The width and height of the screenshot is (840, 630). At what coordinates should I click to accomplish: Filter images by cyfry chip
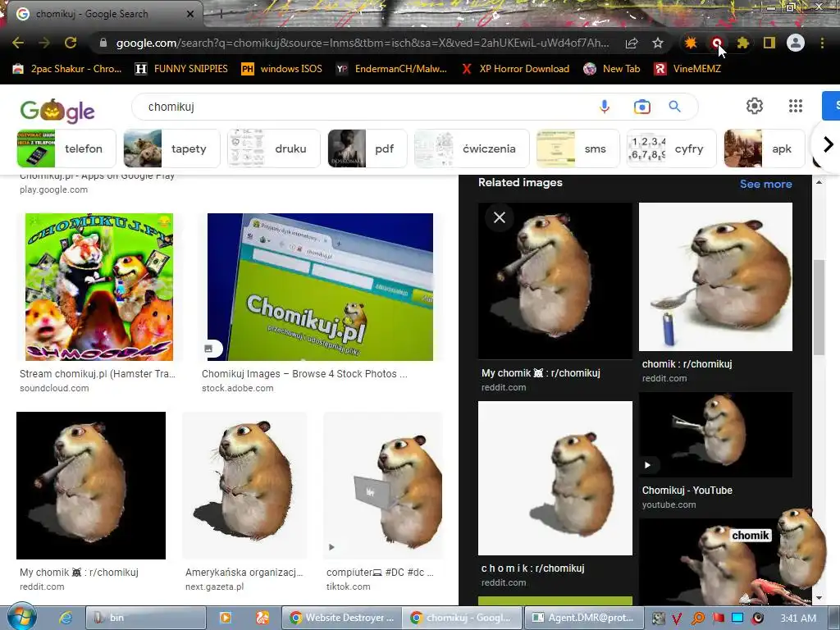point(672,148)
